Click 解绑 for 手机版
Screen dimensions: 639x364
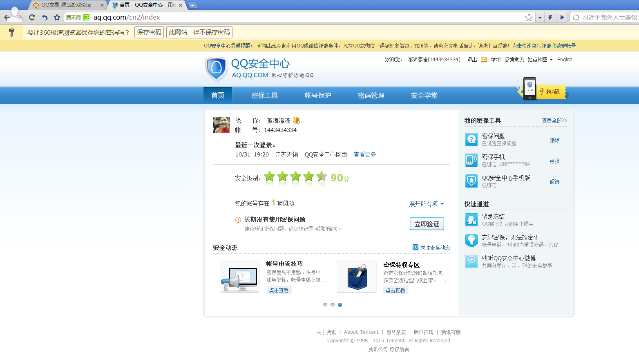[554, 182]
